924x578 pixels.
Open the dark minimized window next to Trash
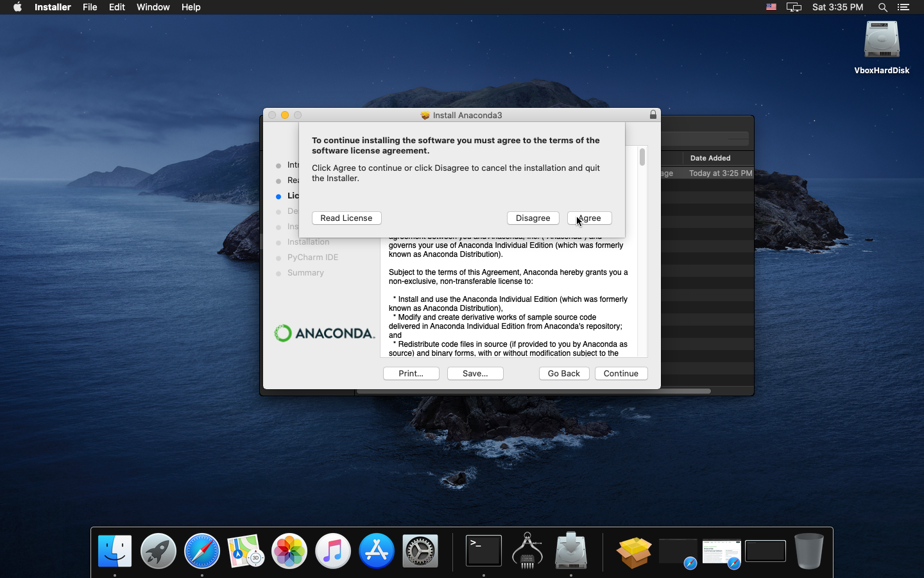point(766,551)
